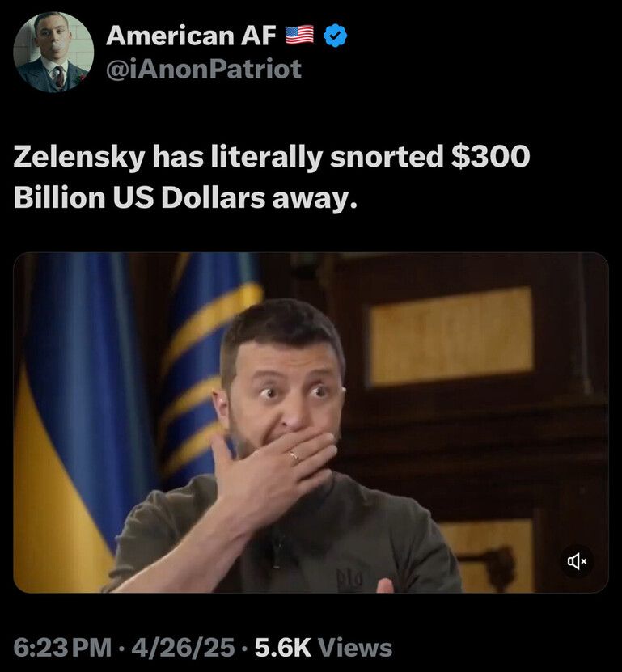This screenshot has width=622, height=672.
Task: Open the @iAnonPatriot handle link
Action: pyautogui.click(x=204, y=69)
